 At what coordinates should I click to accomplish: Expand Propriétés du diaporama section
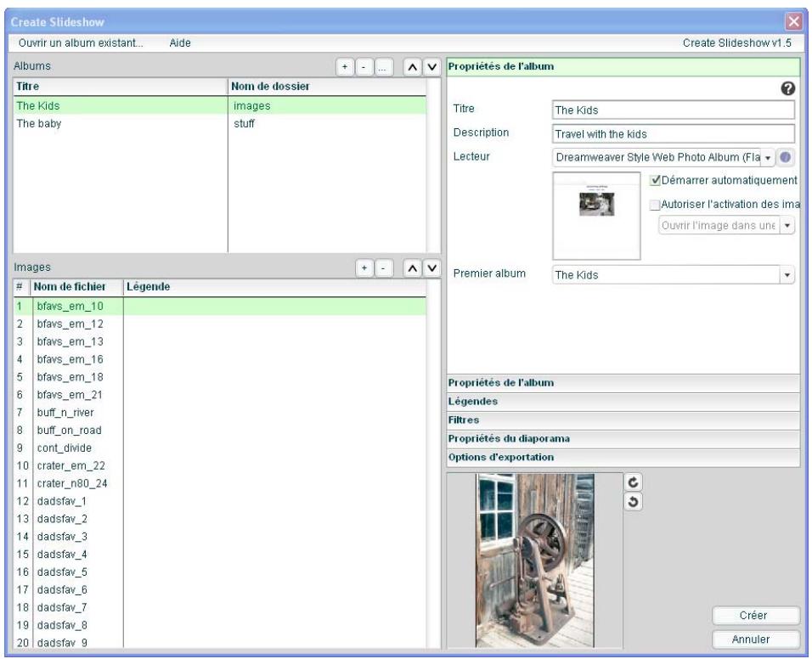pyautogui.click(x=623, y=439)
